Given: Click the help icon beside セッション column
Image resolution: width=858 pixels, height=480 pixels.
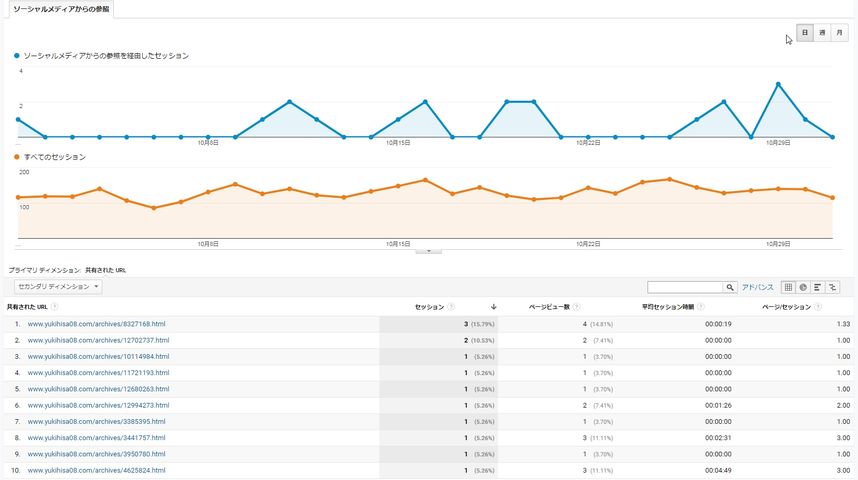Looking at the screenshot, I should tap(451, 307).
